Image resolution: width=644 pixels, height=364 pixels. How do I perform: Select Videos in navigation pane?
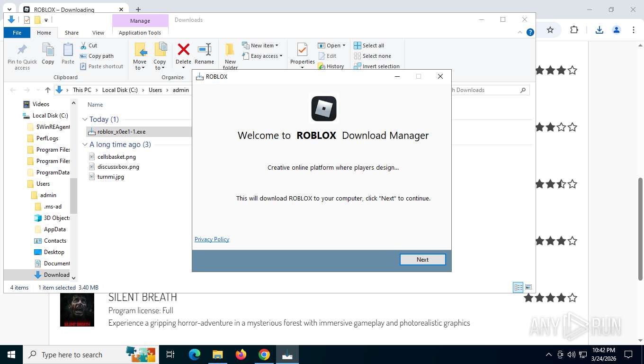point(41,104)
